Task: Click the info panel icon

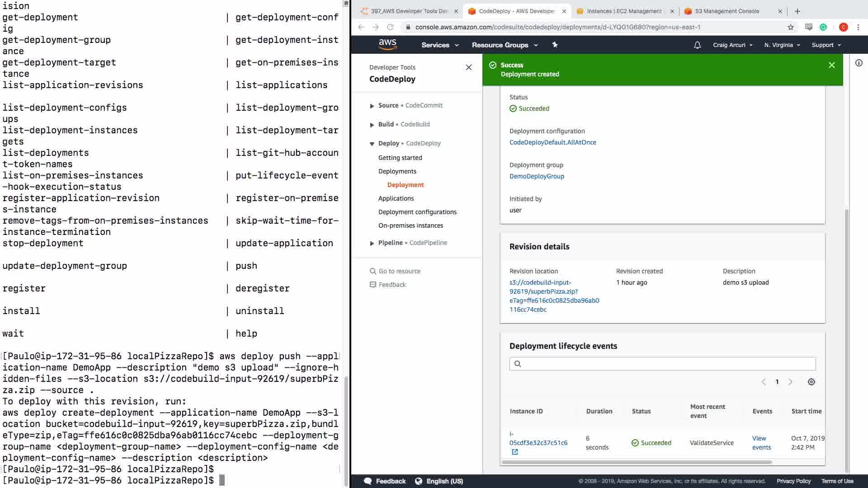Action: click(x=859, y=63)
